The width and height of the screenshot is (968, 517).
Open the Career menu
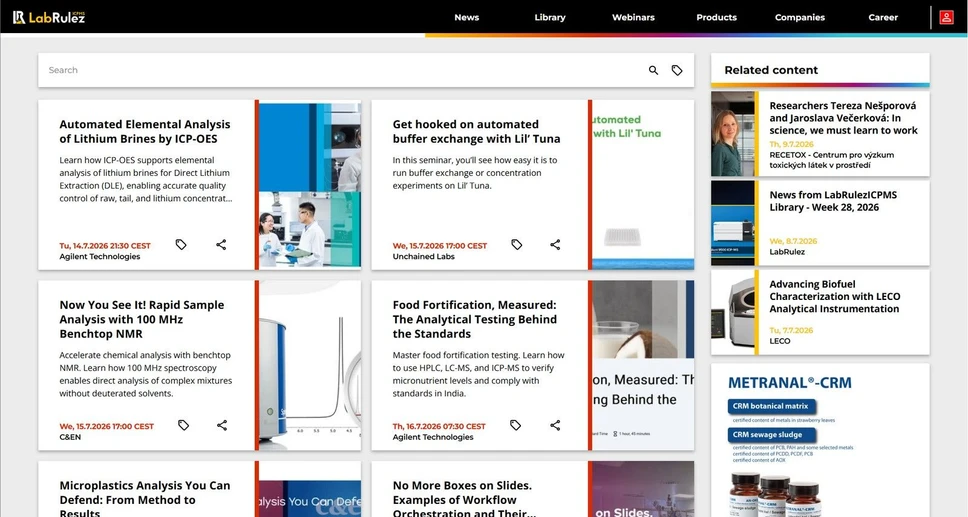click(883, 17)
